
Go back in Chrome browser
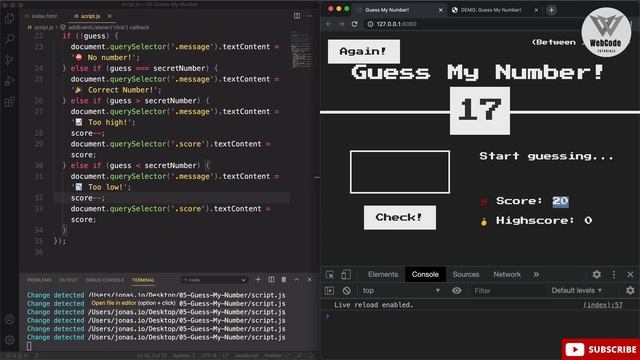(329, 24)
